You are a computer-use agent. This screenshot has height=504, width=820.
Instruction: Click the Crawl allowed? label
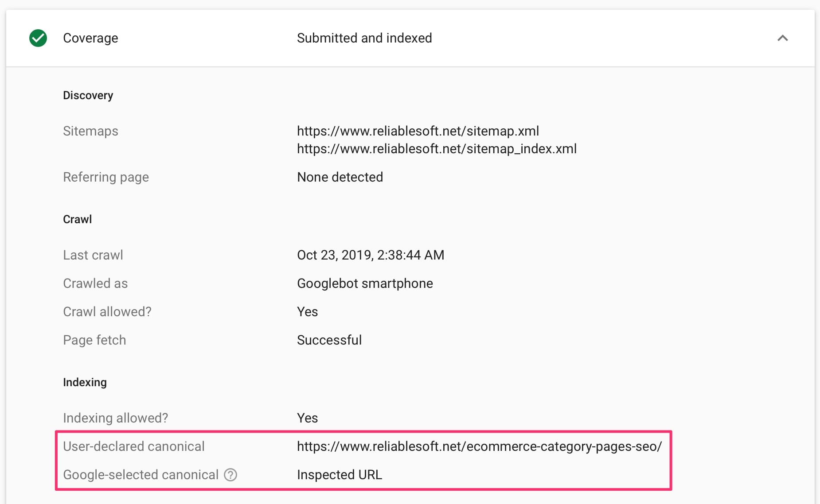click(x=107, y=312)
